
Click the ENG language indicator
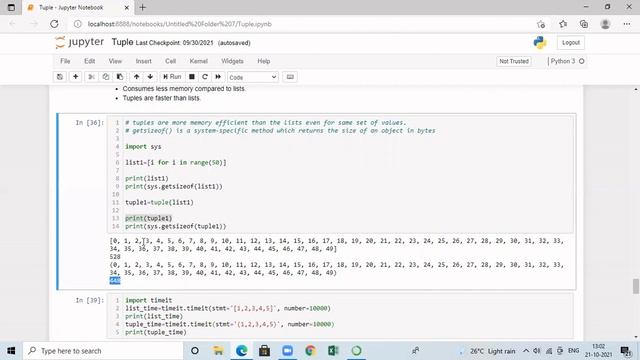coord(573,351)
